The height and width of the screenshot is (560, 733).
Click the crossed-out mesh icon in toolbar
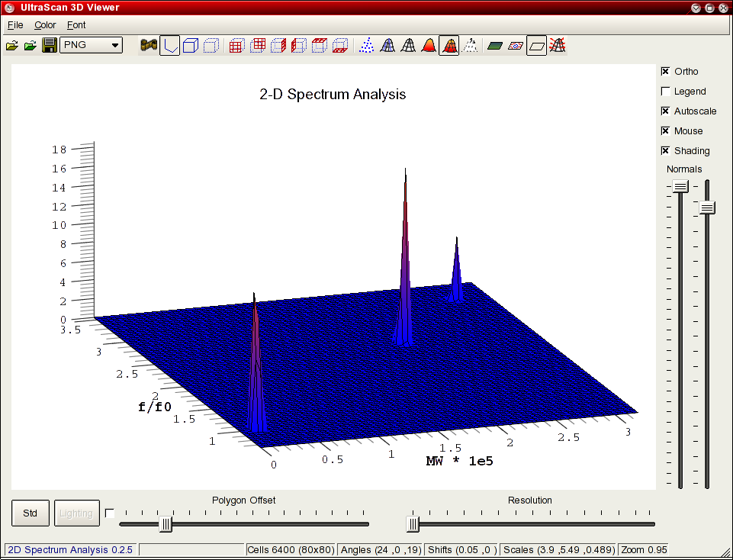point(558,46)
